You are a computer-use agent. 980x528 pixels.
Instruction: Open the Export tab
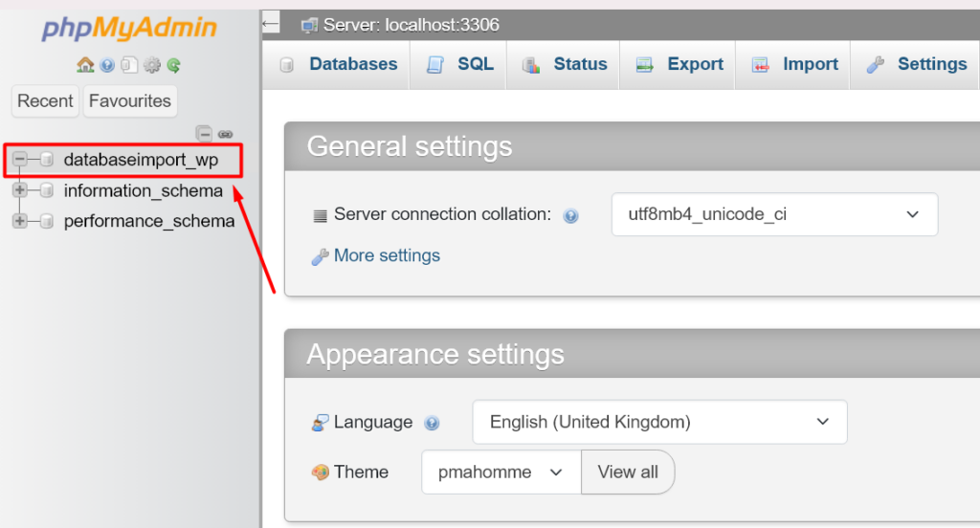[679, 64]
